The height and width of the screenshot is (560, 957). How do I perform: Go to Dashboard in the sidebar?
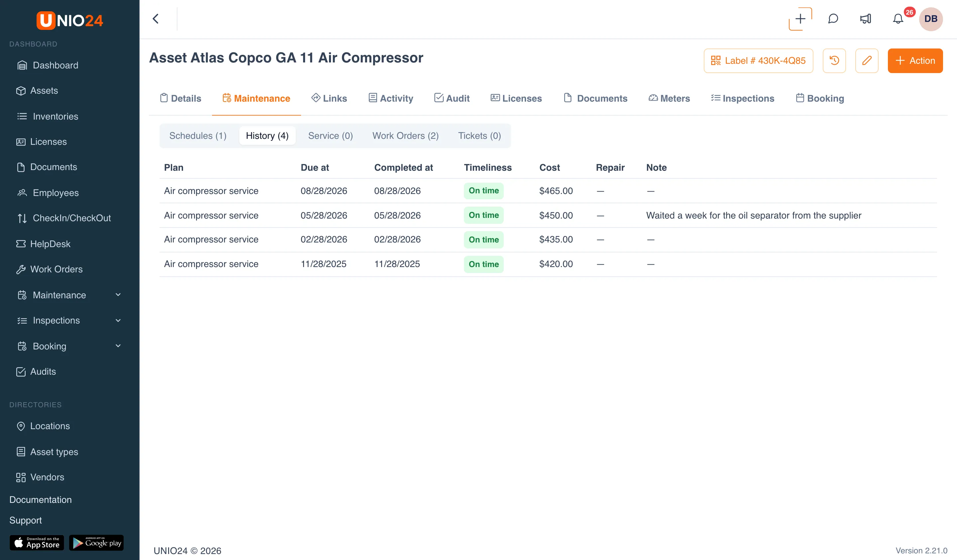[x=48, y=65]
